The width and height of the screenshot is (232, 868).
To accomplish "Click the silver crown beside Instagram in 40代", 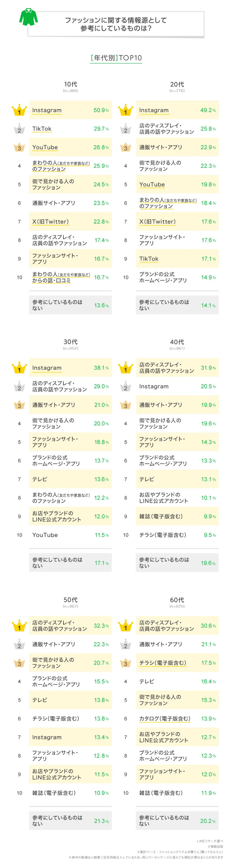I will (x=126, y=386).
